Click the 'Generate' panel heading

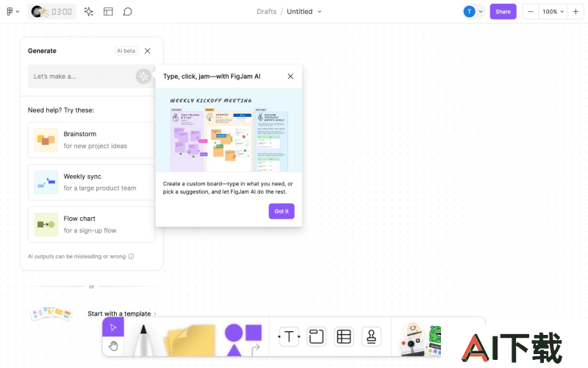(42, 51)
